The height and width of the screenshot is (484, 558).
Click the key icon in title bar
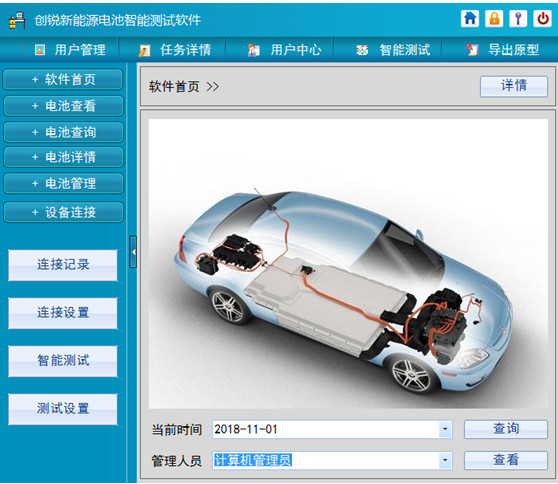point(518,18)
